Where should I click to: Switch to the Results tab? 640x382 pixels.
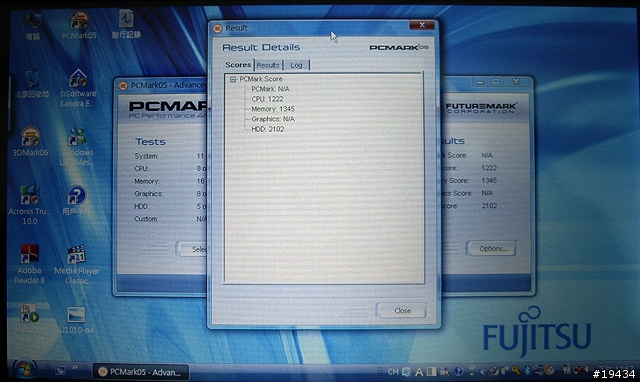click(268, 65)
